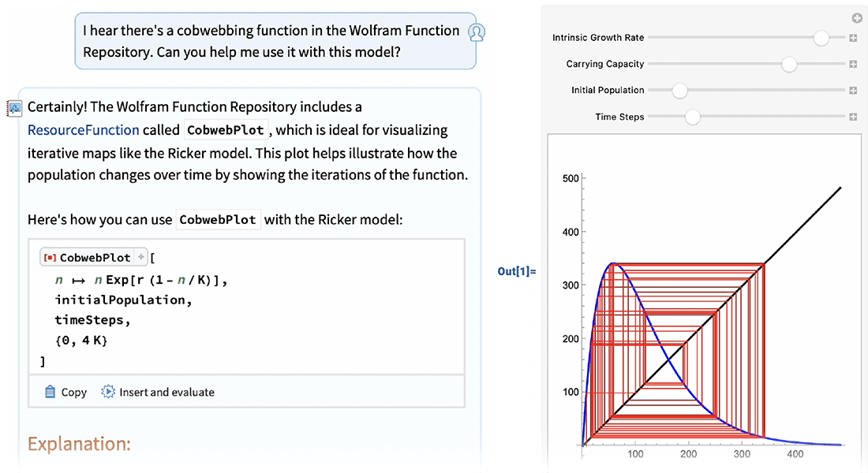
Task: Expand the Carrying Capacity slider controls
Action: pos(853,65)
